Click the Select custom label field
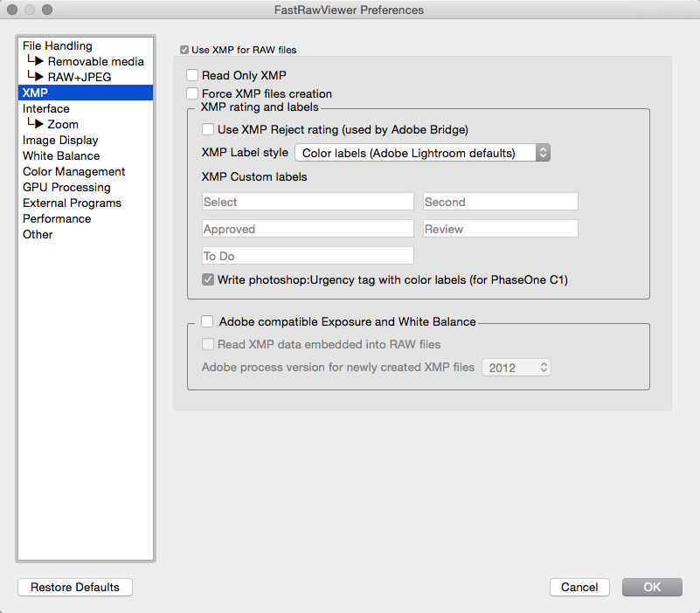Viewport: 700px width, 613px height. [x=308, y=202]
